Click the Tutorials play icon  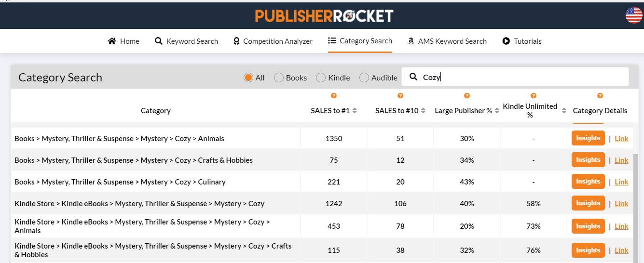(506, 41)
